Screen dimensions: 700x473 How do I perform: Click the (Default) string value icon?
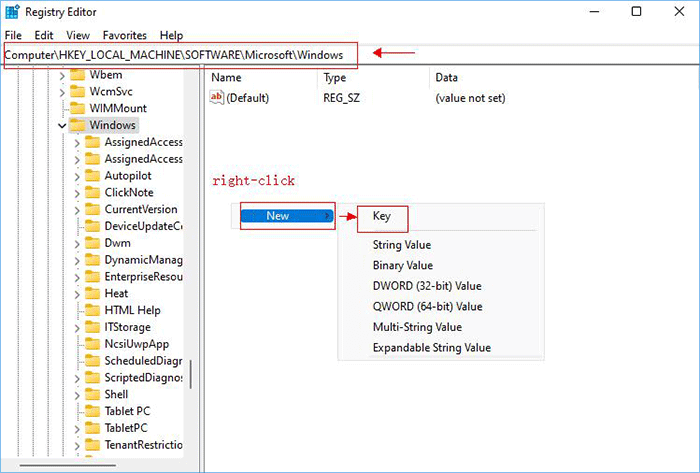217,98
